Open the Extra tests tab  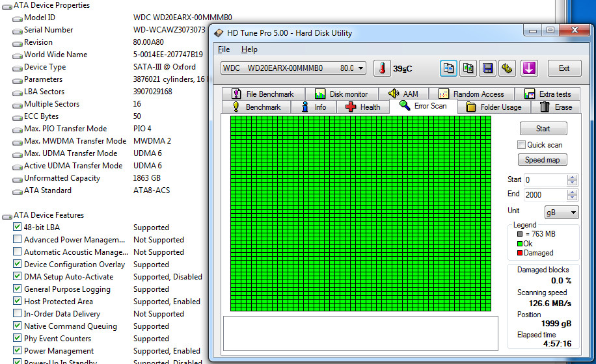click(547, 94)
